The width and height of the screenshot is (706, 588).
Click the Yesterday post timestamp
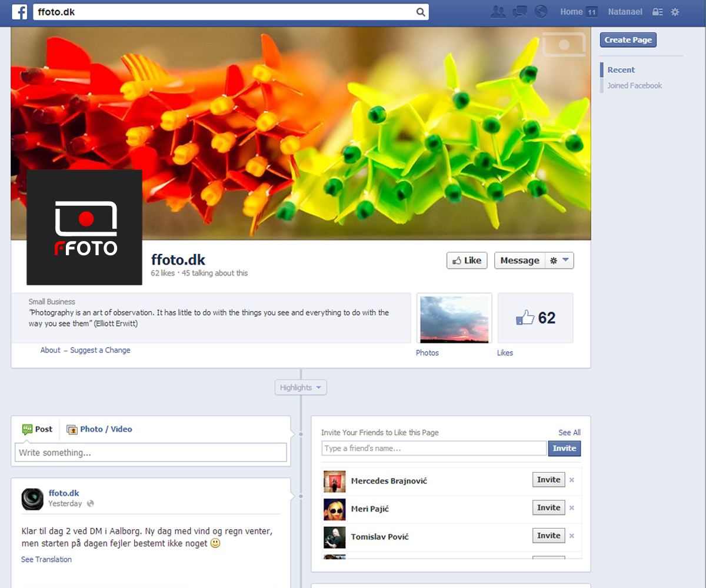65,504
